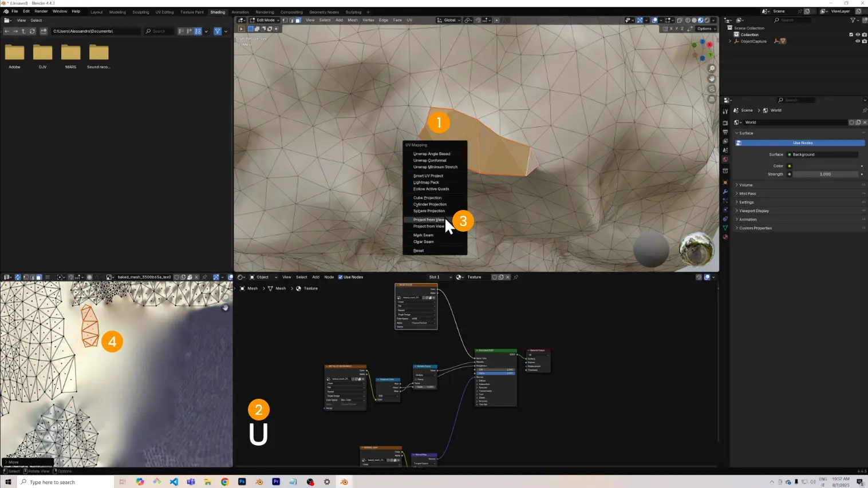
Task: Toggle the Collection exclude checkbox in outliner
Action: 851,34
